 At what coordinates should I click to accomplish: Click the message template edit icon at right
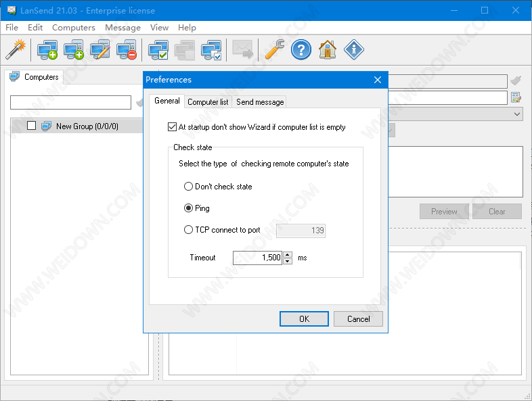[x=516, y=97]
